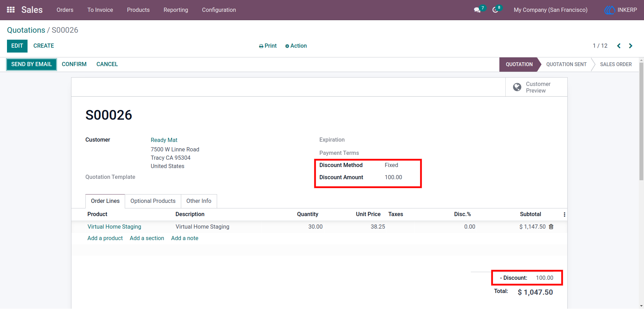The image size is (644, 309).
Task: Open the Print dropdown
Action: (x=268, y=46)
